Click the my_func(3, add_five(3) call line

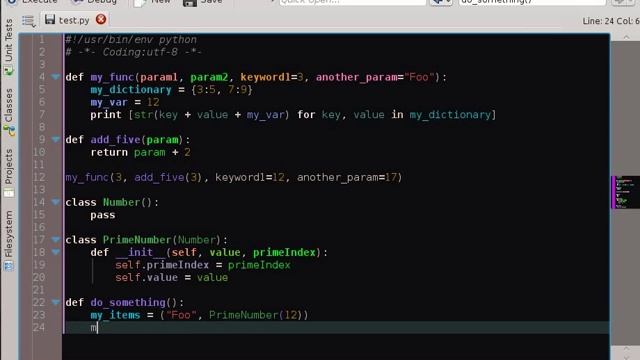click(x=234, y=178)
